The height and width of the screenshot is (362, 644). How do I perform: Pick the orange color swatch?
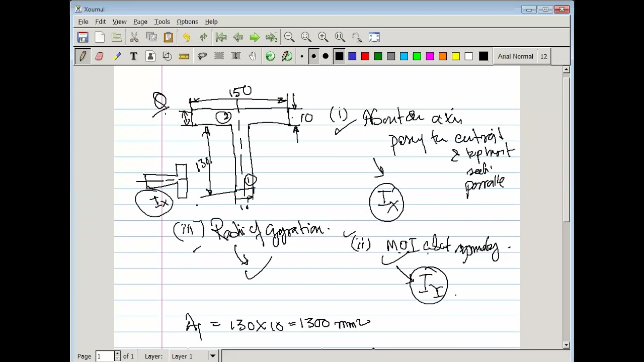[x=443, y=56]
